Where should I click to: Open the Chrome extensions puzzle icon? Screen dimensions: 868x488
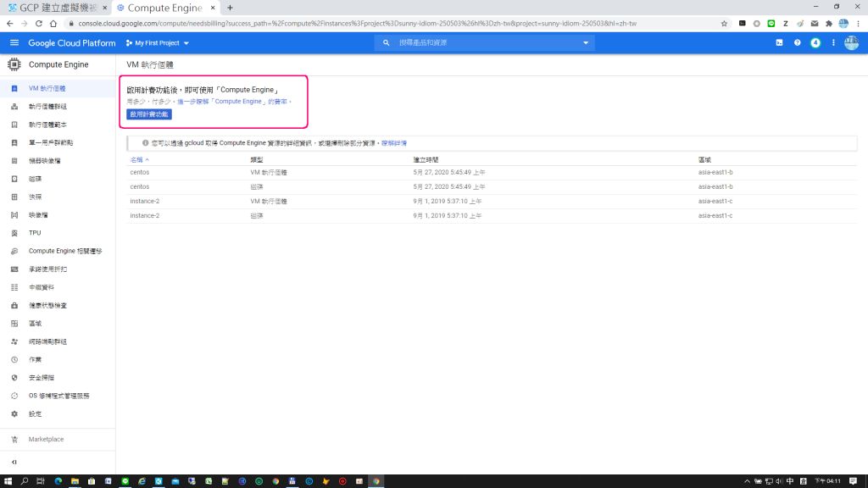point(829,23)
